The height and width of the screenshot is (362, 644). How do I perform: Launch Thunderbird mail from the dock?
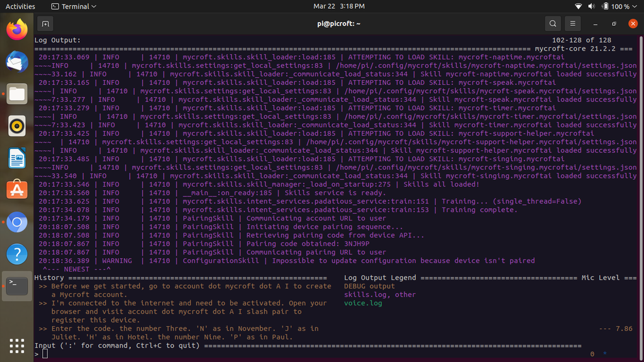(17, 62)
